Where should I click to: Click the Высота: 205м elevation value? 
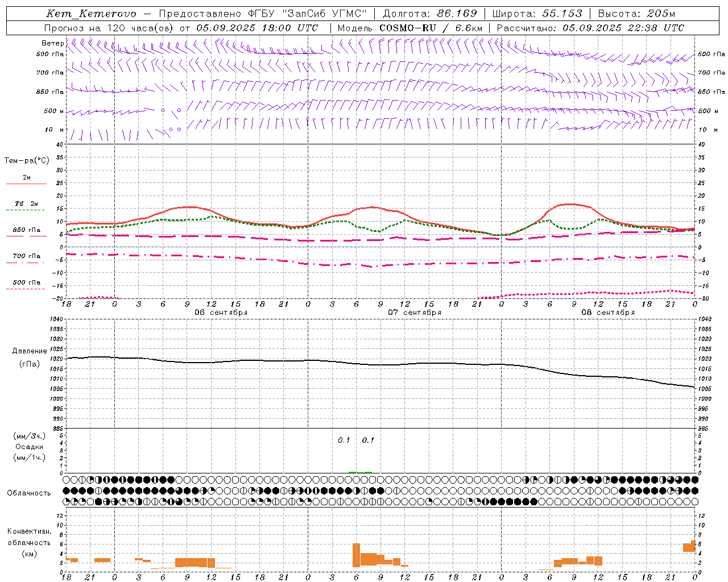(636, 14)
